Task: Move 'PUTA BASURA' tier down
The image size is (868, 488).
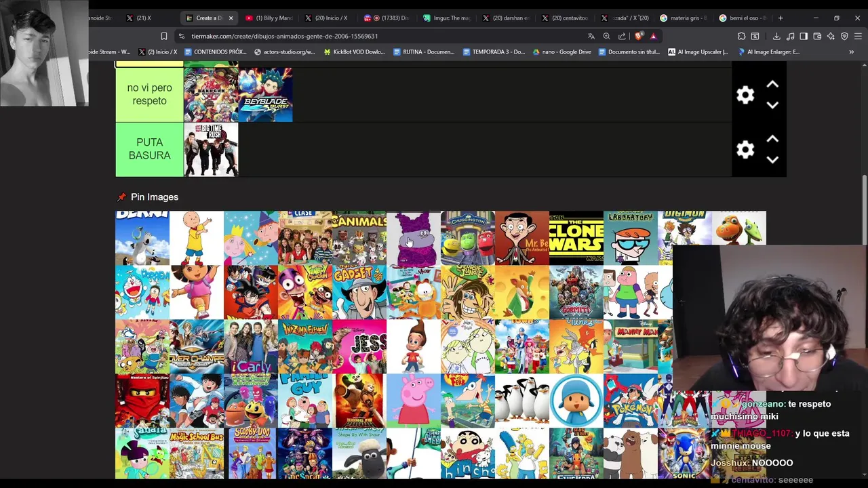Action: (x=772, y=159)
